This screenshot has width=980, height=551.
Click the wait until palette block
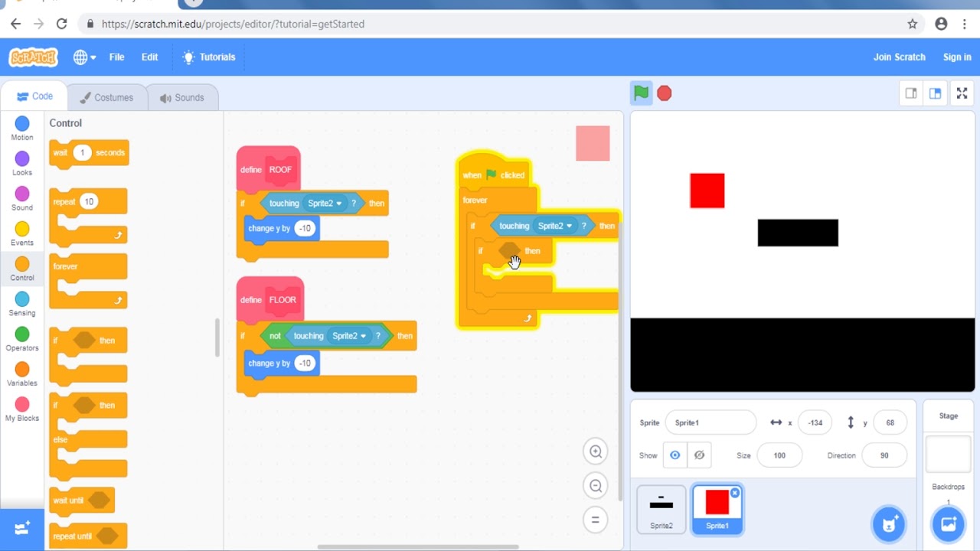[82, 500]
